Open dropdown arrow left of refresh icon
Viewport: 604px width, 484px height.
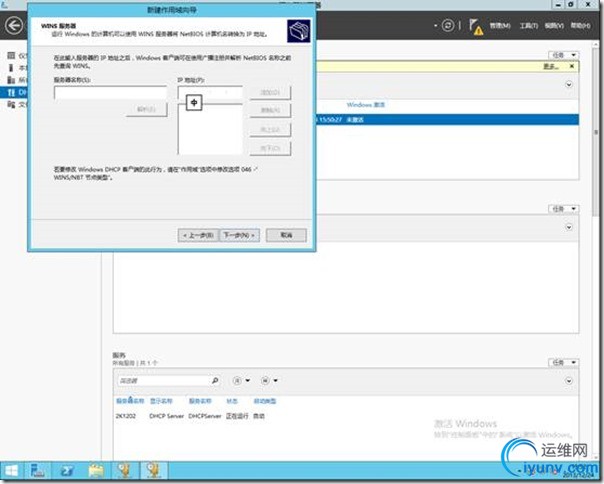point(436,26)
